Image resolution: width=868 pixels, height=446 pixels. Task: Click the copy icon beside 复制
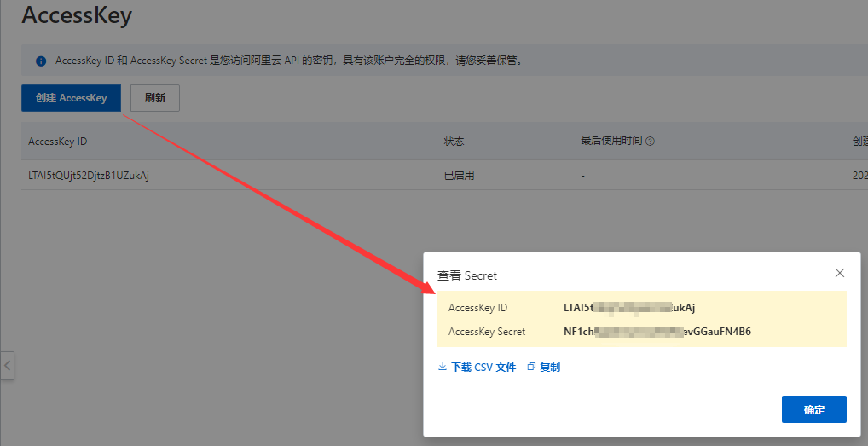[531, 367]
